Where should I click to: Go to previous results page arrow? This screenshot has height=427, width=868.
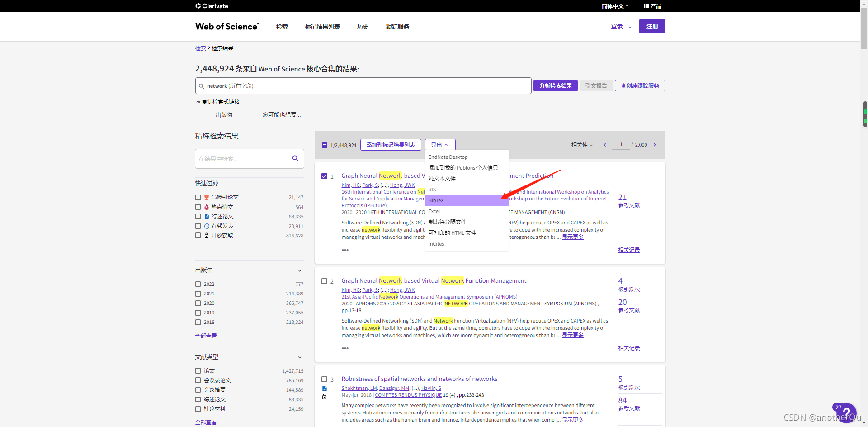(x=605, y=145)
